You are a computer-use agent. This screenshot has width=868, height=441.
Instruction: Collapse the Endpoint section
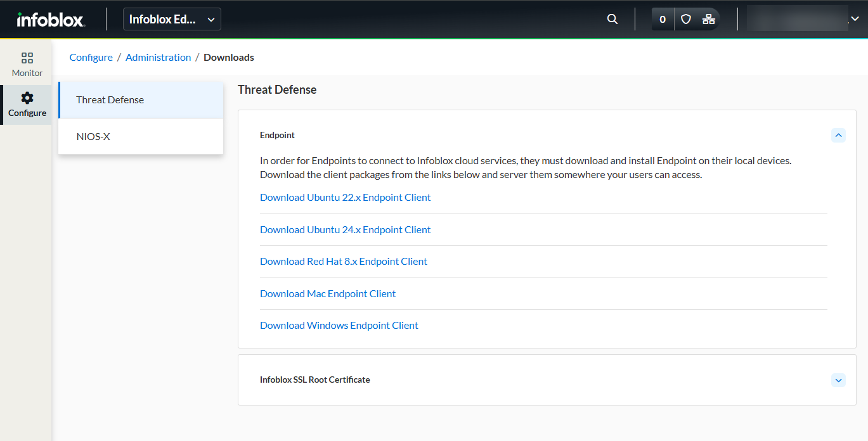point(838,135)
